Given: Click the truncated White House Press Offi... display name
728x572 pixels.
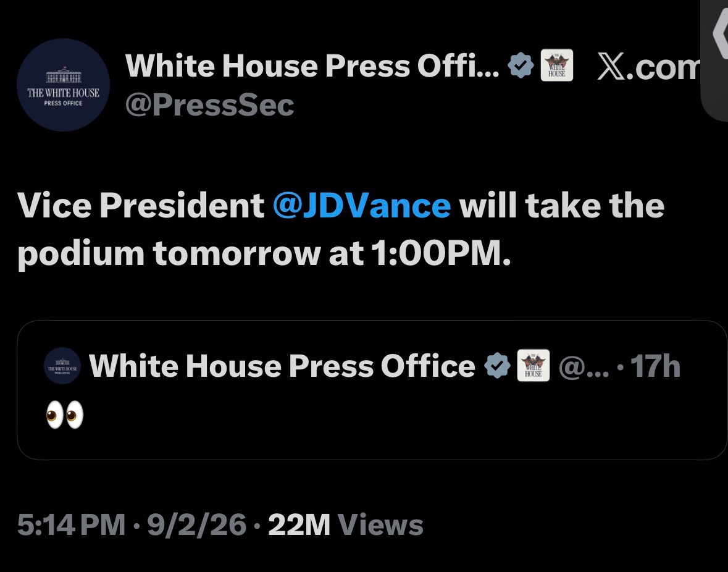Looking at the screenshot, I should pos(312,65).
